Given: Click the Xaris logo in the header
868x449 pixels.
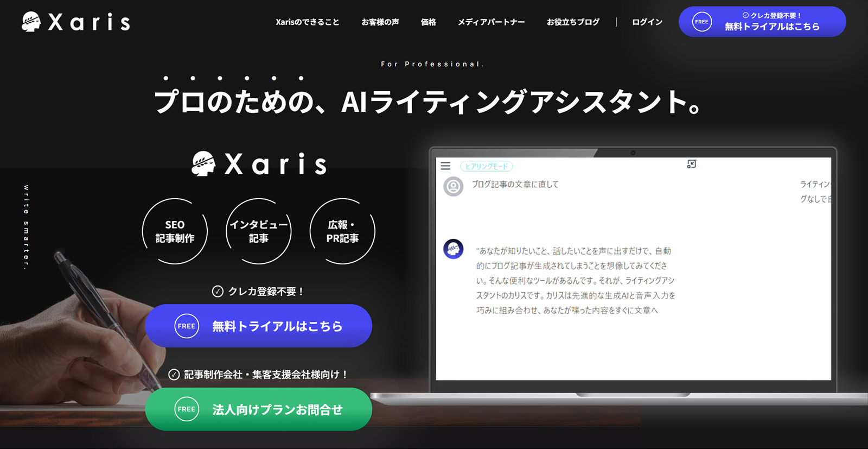Looking at the screenshot, I should [x=76, y=22].
